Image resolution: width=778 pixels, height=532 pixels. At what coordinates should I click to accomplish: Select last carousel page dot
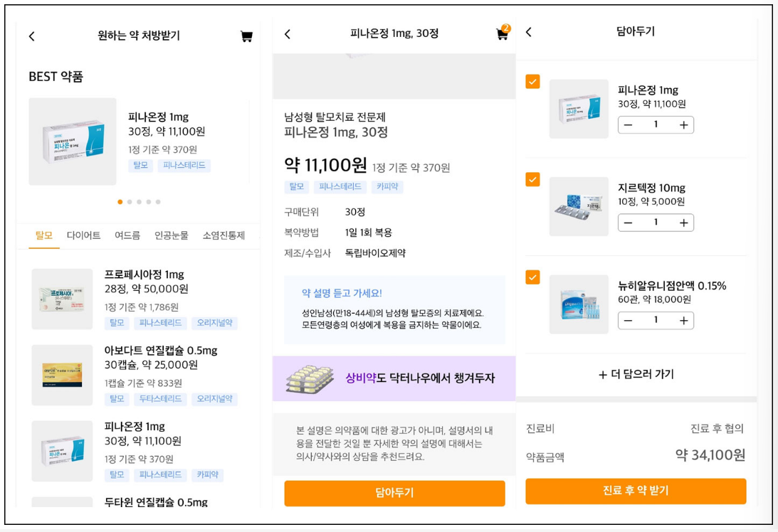click(158, 202)
